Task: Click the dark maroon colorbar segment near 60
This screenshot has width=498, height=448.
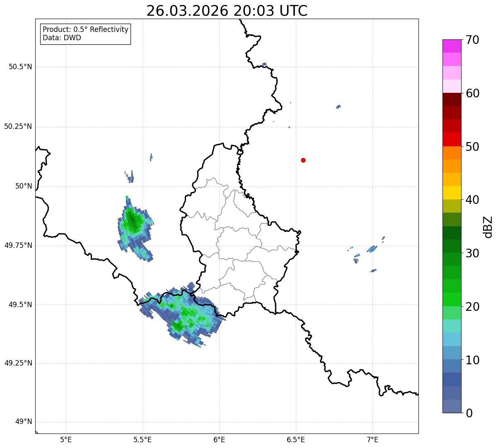Action: pyautogui.click(x=452, y=99)
